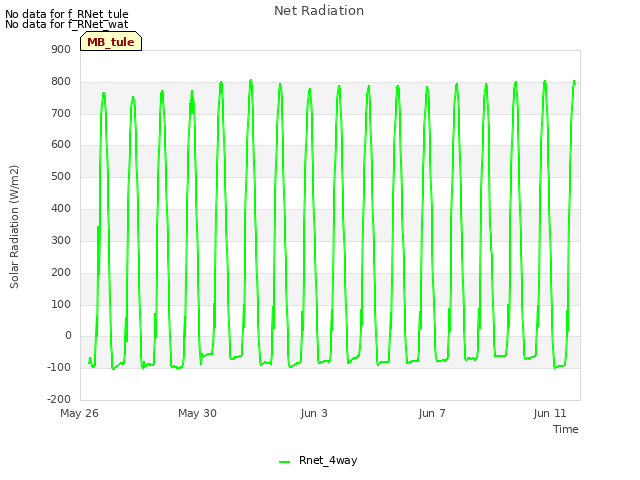Click the 100 y-axis tick label
Viewport: 640px width, 480px height.
61,304
